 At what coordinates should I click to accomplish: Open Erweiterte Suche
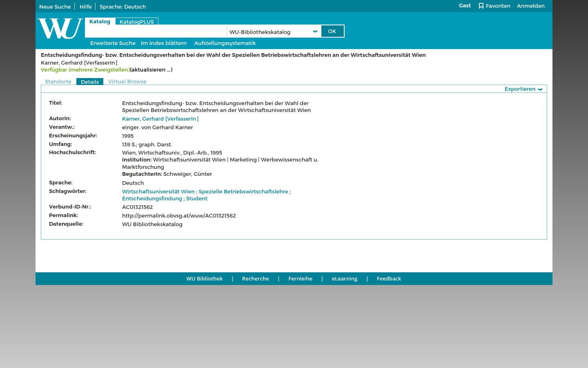pyautogui.click(x=113, y=43)
